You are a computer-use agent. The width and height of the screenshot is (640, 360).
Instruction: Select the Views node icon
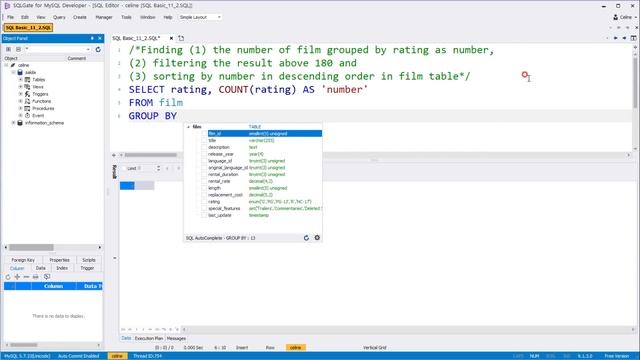click(27, 87)
